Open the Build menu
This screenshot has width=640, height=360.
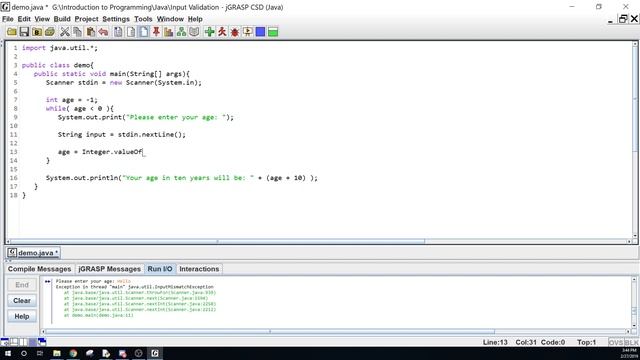point(62,19)
